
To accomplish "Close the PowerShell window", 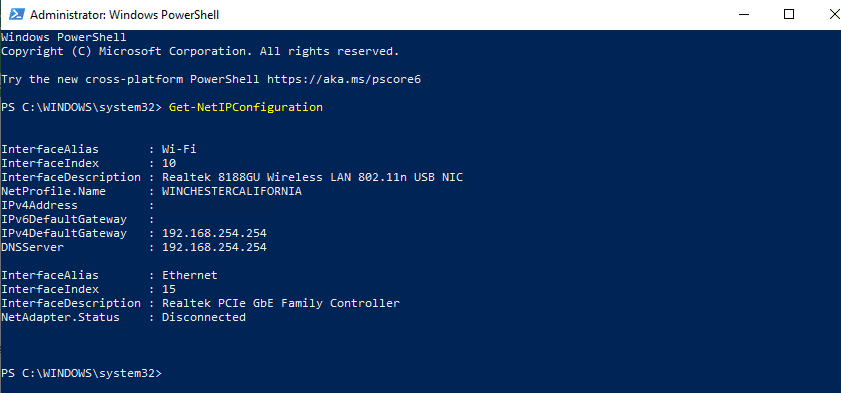I will (834, 14).
